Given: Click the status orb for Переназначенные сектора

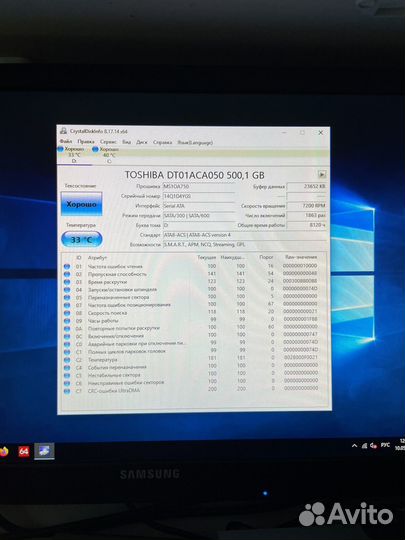Looking at the screenshot, I should click(67, 297).
